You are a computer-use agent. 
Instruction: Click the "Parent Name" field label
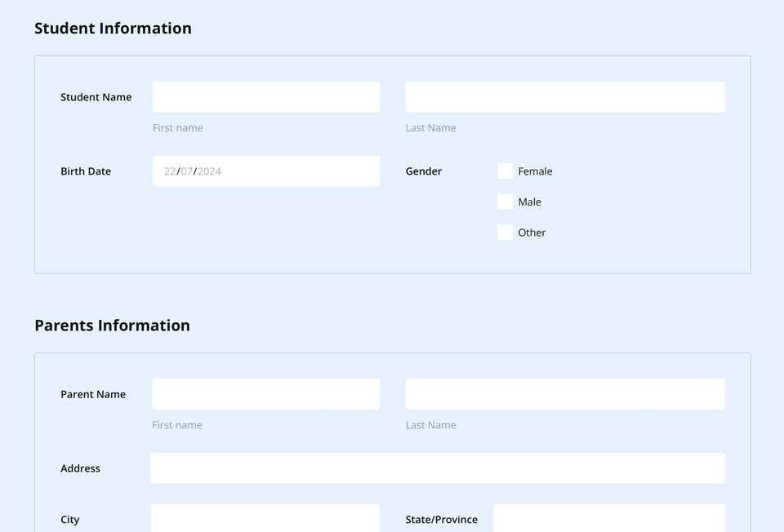pyautogui.click(x=93, y=394)
